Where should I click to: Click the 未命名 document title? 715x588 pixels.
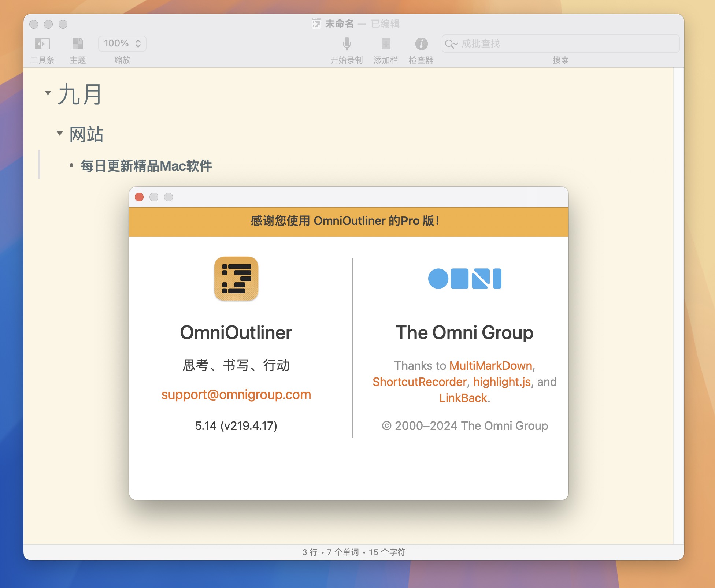340,24
